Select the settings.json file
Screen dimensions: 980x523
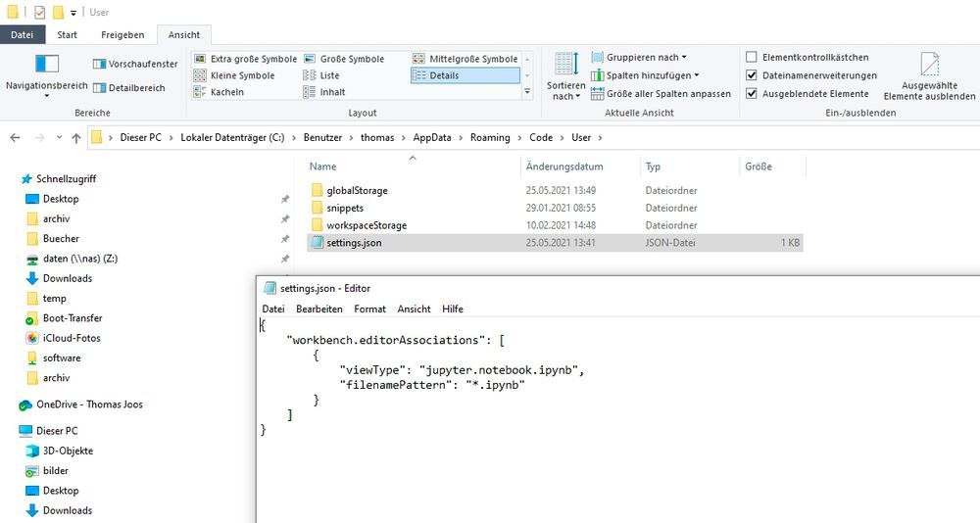555,243
